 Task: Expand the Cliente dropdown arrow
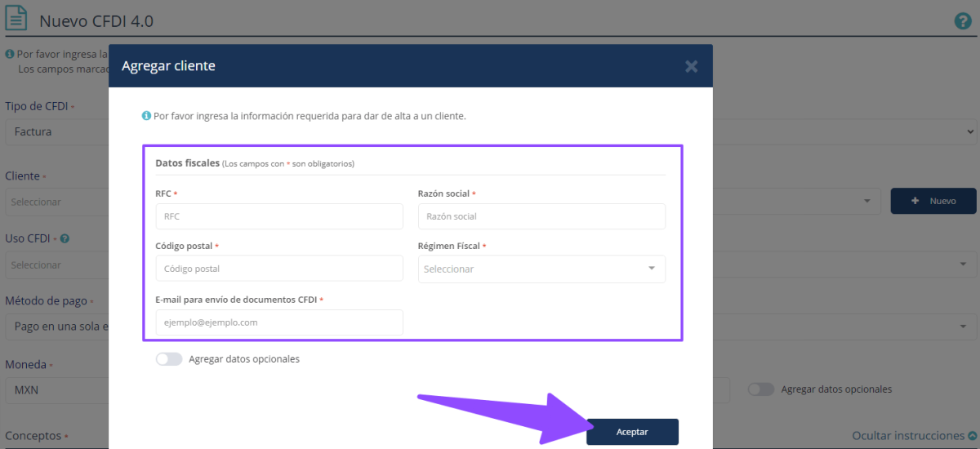(x=866, y=201)
